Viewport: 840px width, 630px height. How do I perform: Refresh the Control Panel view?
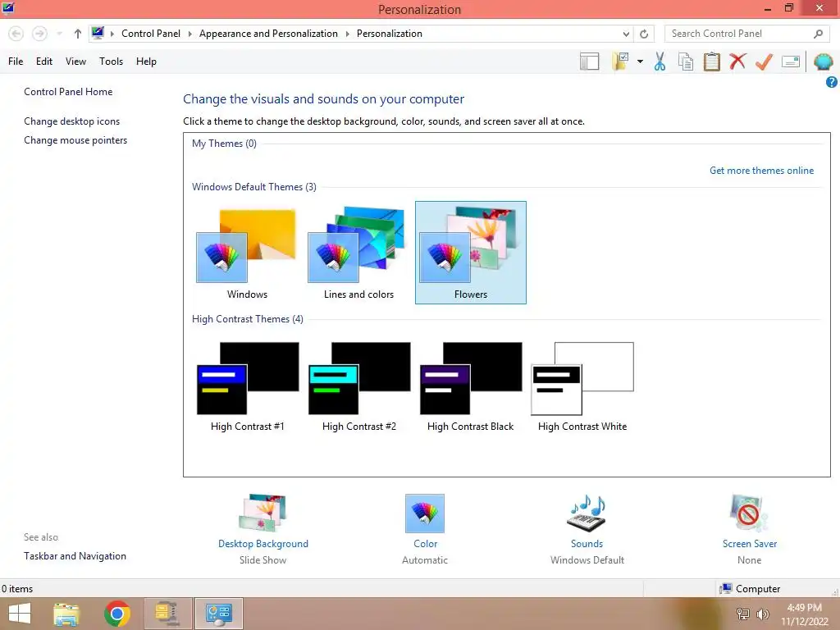[x=644, y=34]
